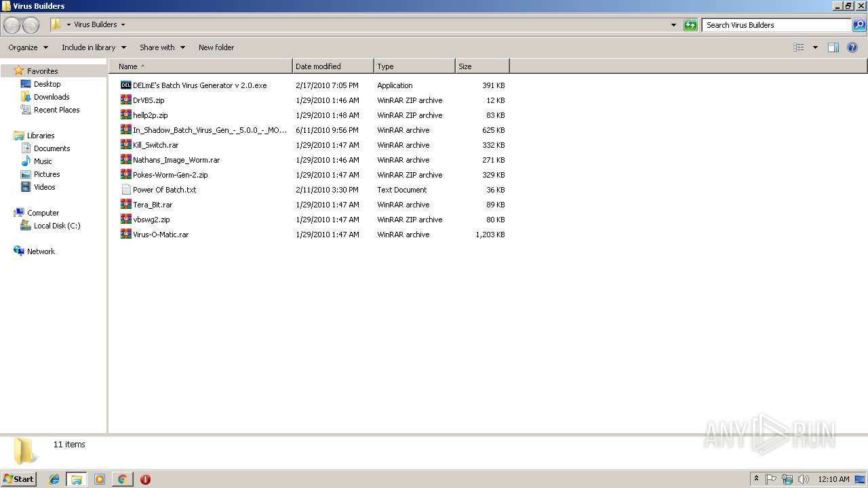
Task: Click the 12:10 AM taskbar clock
Action: coord(833,479)
